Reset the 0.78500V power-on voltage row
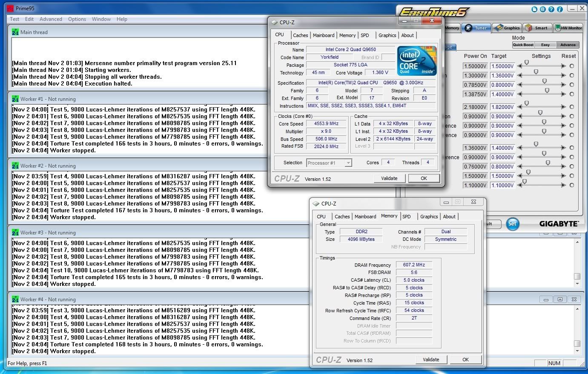The height and width of the screenshot is (374, 588). pos(572,85)
